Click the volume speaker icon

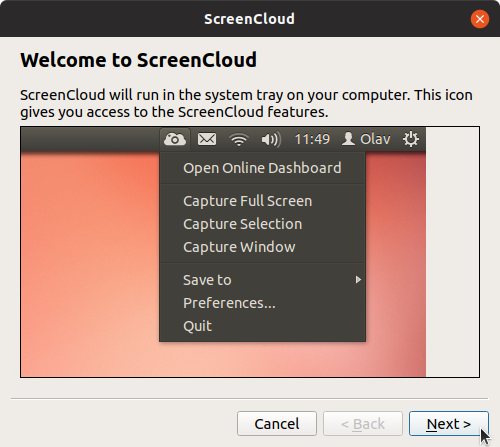(x=271, y=139)
